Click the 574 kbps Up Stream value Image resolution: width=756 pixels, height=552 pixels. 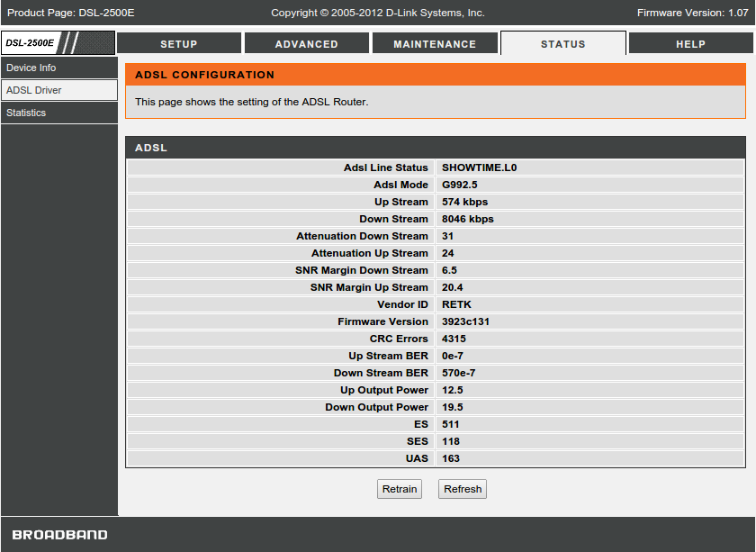point(464,202)
